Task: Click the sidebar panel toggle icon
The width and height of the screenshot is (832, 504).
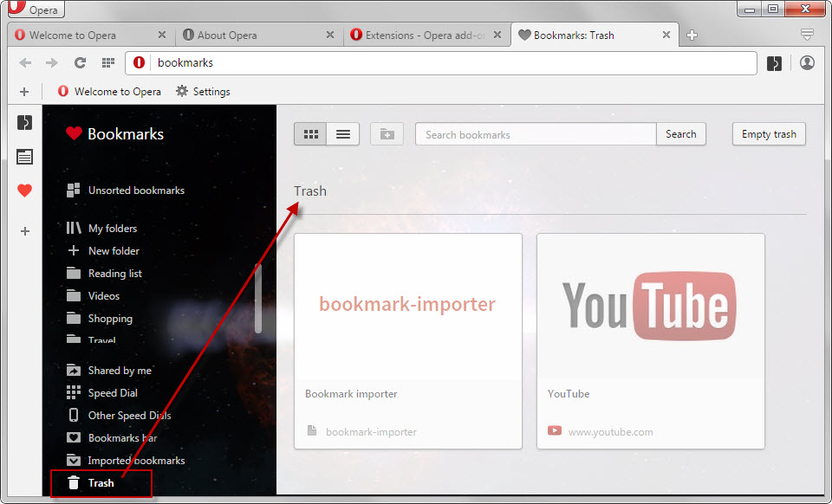Action: pos(24,122)
